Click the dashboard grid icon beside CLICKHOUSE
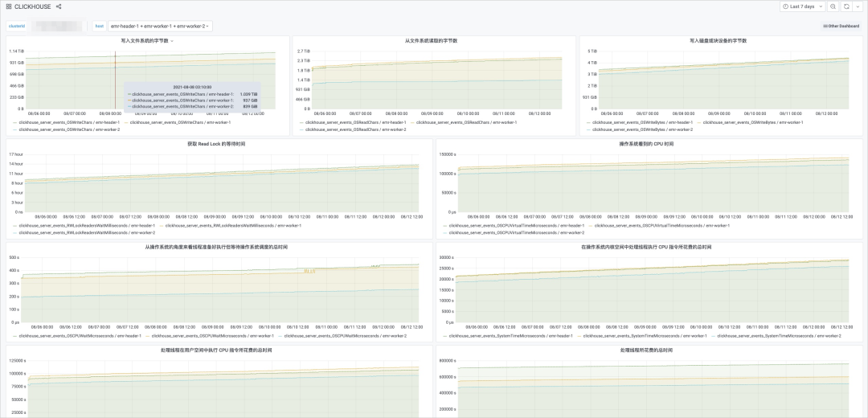 [x=9, y=6]
